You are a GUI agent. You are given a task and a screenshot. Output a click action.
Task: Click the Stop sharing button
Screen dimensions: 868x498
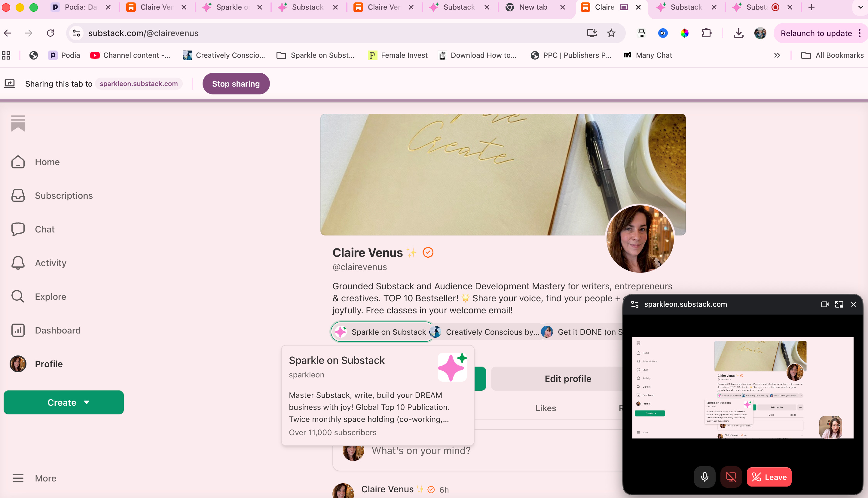coord(236,84)
